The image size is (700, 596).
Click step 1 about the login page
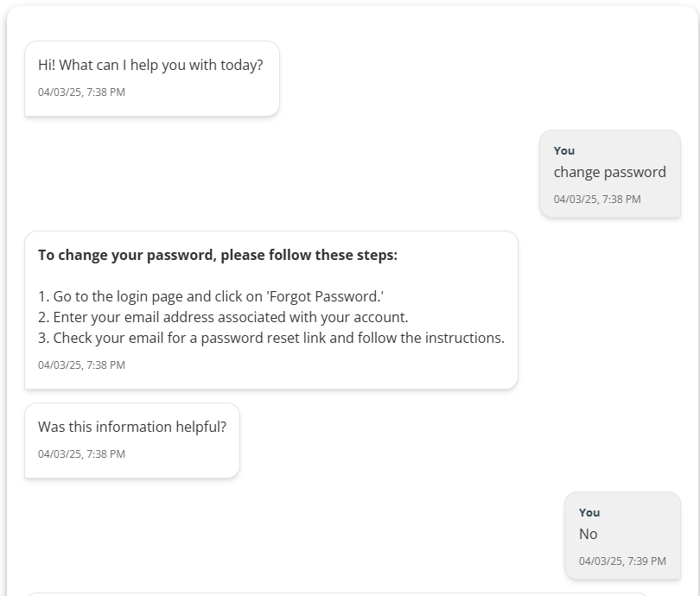pyautogui.click(x=211, y=296)
